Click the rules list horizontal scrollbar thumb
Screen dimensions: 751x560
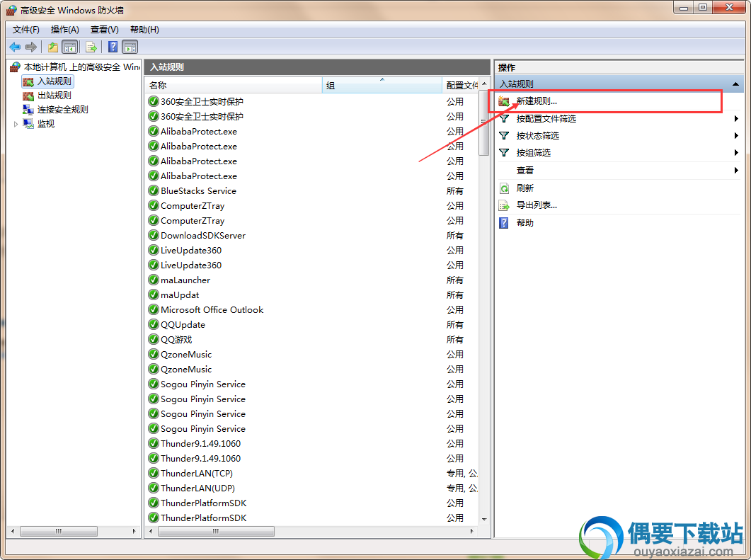[216, 531]
